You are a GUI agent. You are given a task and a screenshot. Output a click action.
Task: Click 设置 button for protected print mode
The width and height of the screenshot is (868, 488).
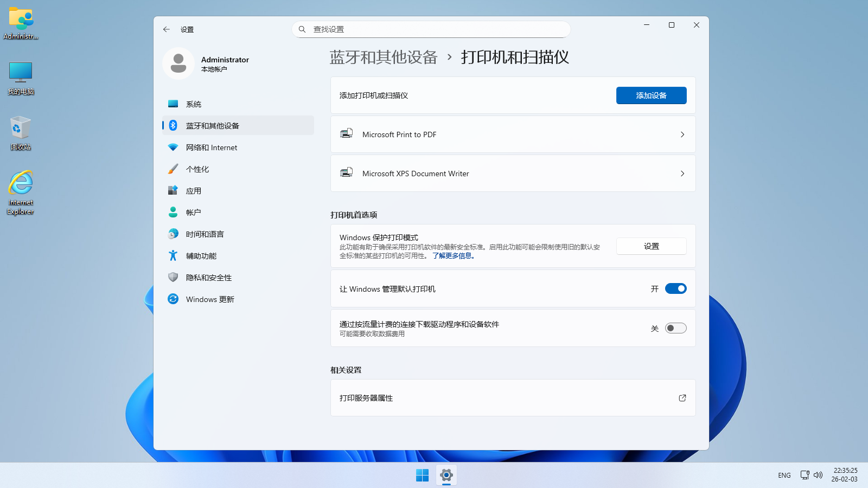tap(652, 246)
